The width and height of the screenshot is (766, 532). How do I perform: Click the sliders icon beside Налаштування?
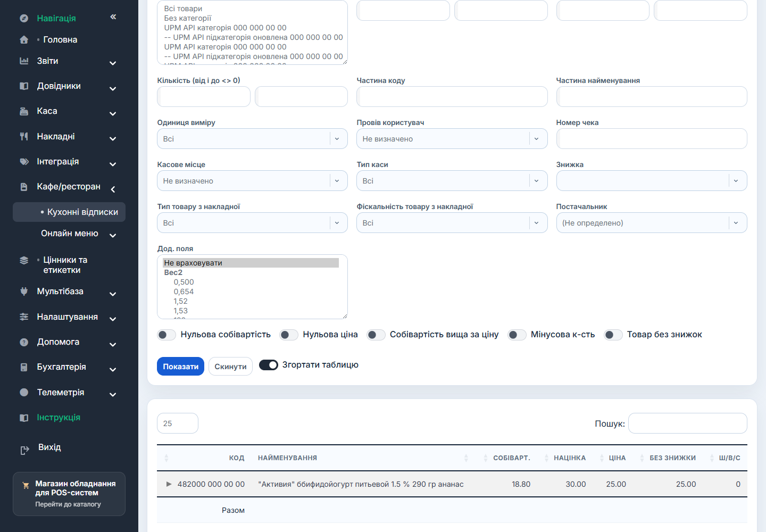pyautogui.click(x=24, y=317)
